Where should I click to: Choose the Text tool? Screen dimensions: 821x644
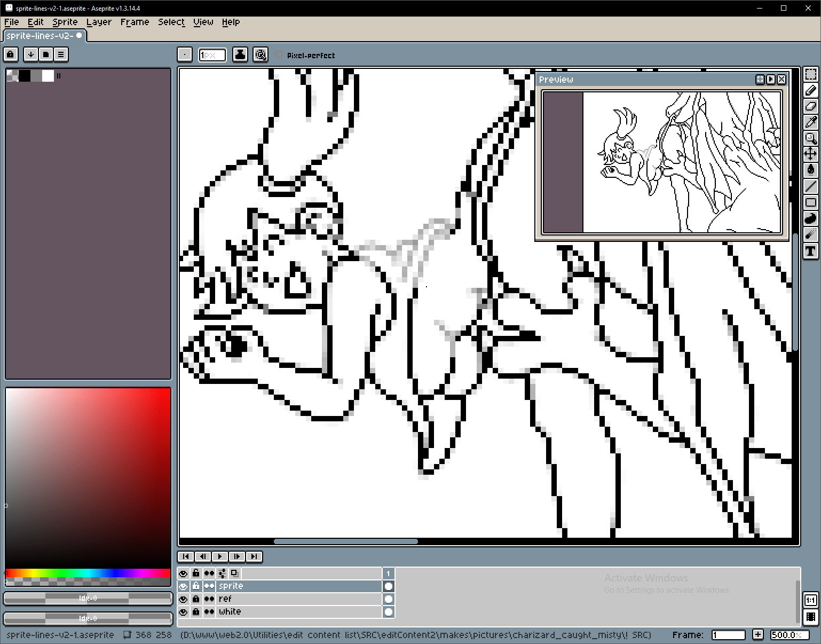pos(810,251)
